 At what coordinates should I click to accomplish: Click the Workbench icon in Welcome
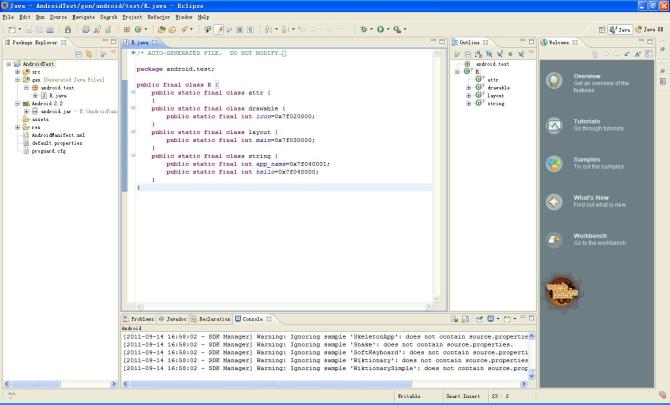[553, 239]
